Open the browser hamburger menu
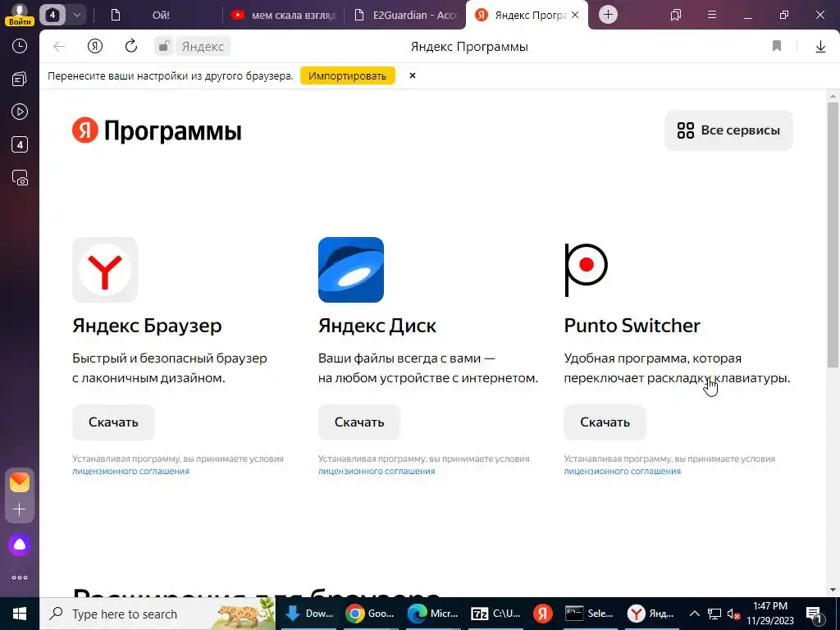 pos(711,15)
